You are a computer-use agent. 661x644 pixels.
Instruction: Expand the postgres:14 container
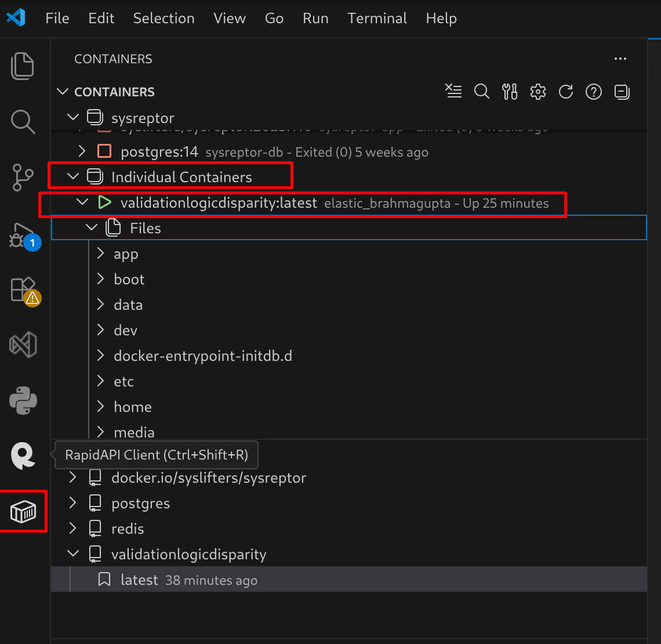[x=82, y=151]
